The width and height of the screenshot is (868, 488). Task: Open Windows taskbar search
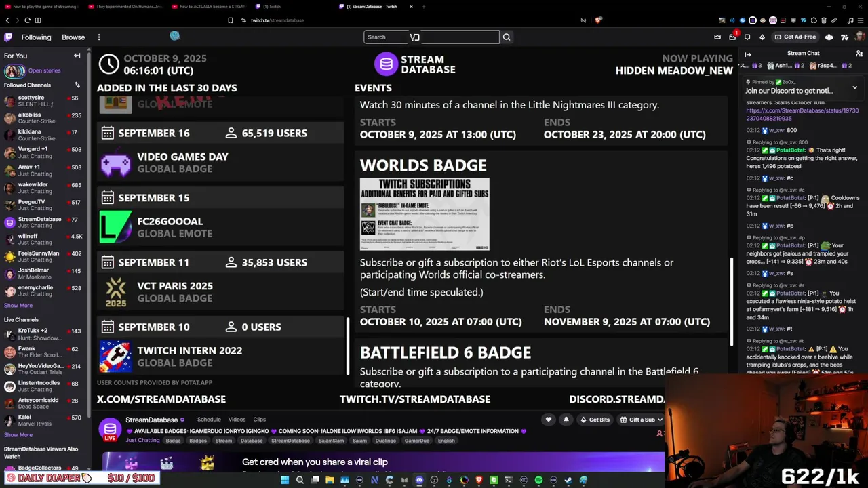click(x=300, y=481)
